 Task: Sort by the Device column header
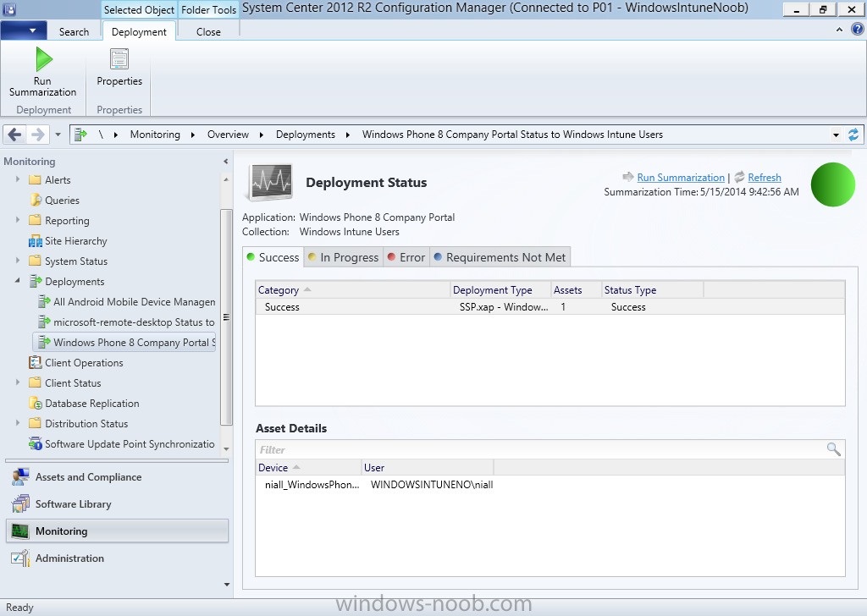tap(308, 468)
